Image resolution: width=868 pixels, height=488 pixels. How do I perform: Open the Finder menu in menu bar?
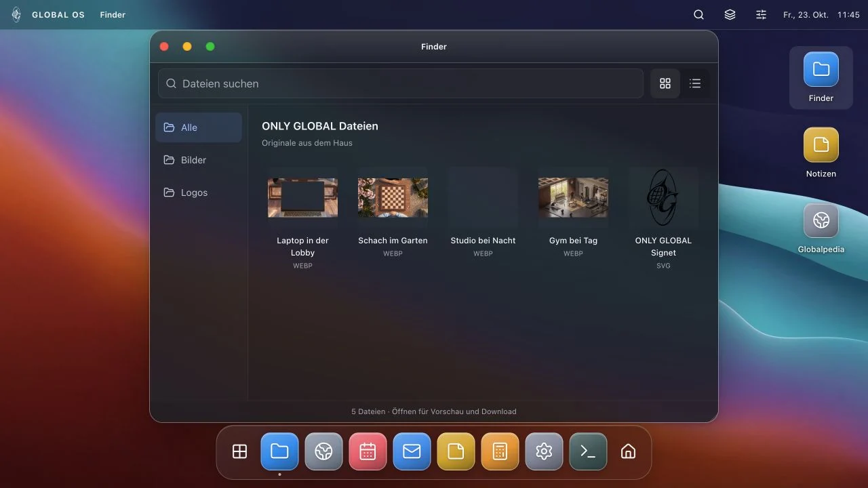click(113, 15)
